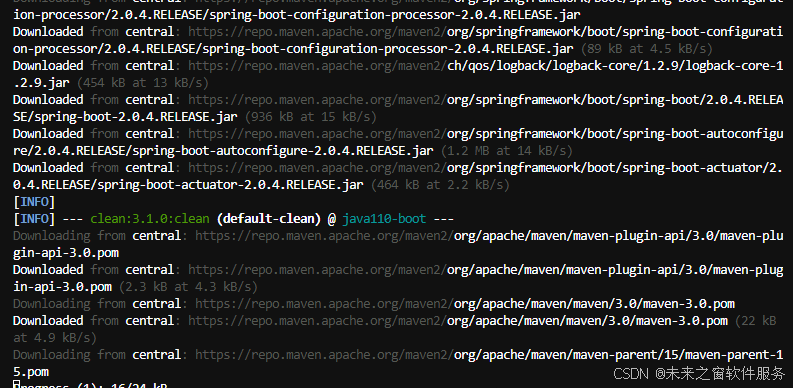
Task: Click the text "(2.3 kB at 4.3 kB/s)"
Action: (188, 287)
